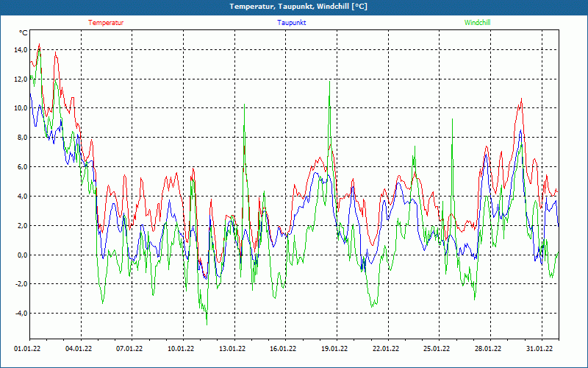This screenshot has width=588, height=368.
Task: Click the chart title Temperatur, Taupunkt, Windchill
Action: [x=298, y=7]
